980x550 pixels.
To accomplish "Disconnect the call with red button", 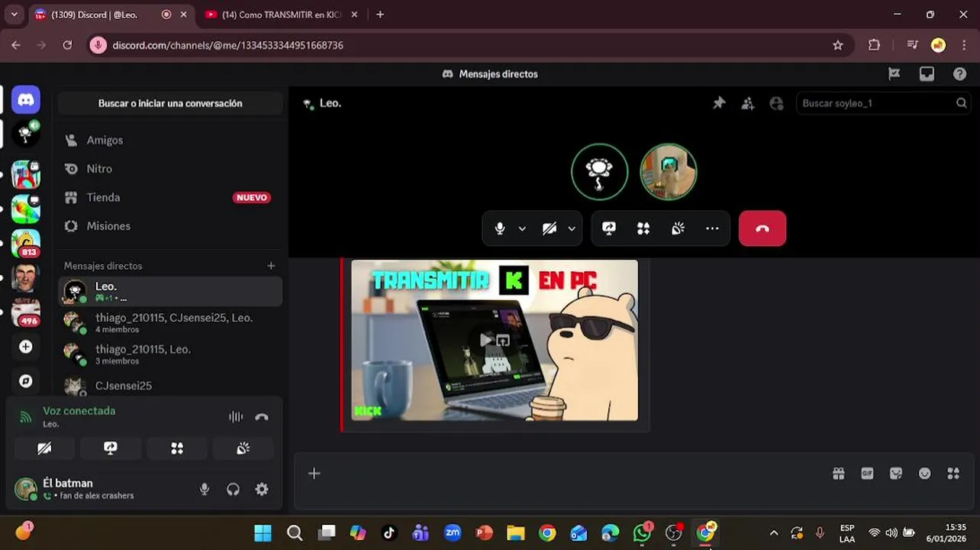I will coord(762,228).
